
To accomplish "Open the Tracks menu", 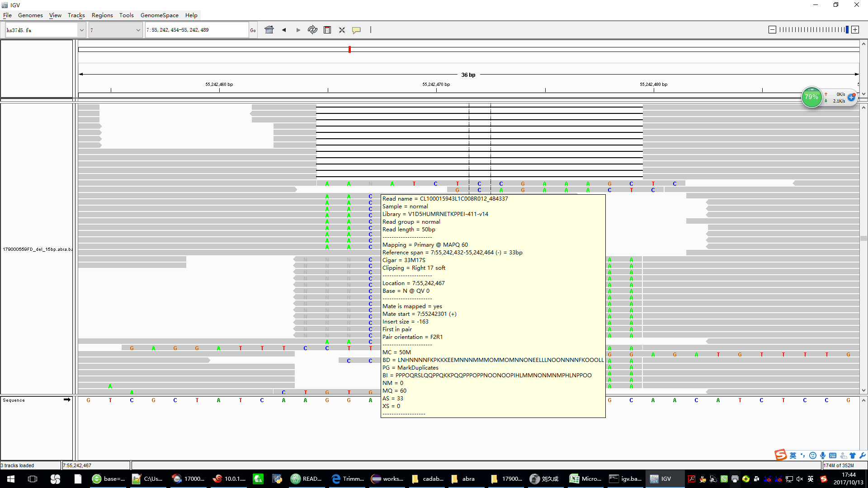I will [76, 15].
